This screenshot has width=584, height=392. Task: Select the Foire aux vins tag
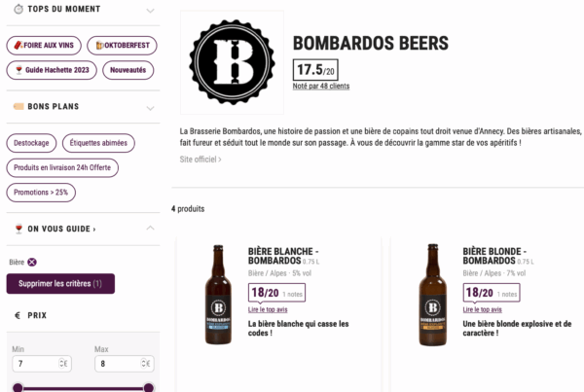tap(44, 45)
